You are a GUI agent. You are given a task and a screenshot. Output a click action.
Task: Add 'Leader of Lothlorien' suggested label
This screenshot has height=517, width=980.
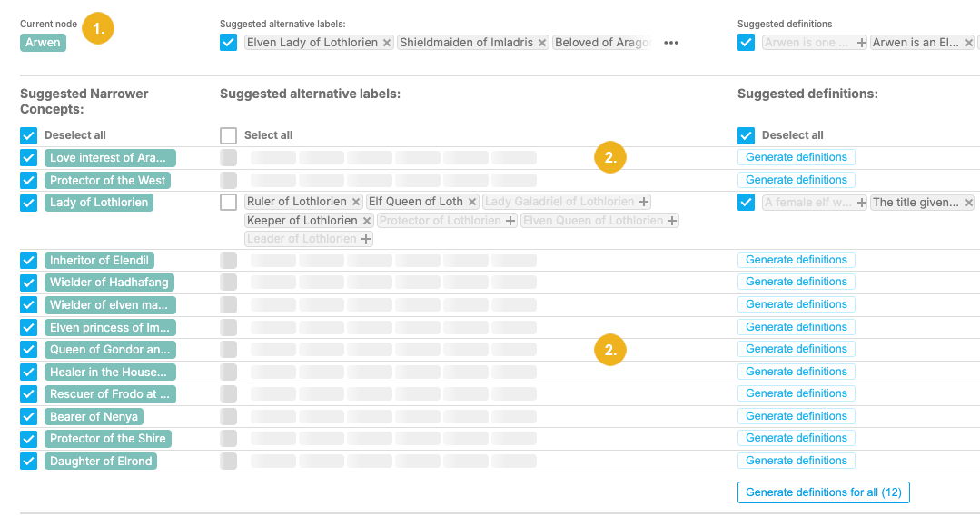click(366, 239)
